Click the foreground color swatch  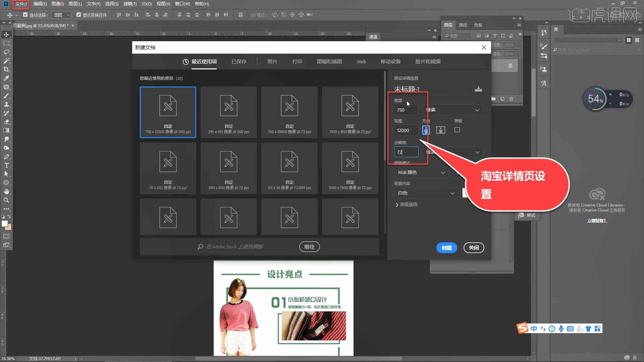(4, 224)
